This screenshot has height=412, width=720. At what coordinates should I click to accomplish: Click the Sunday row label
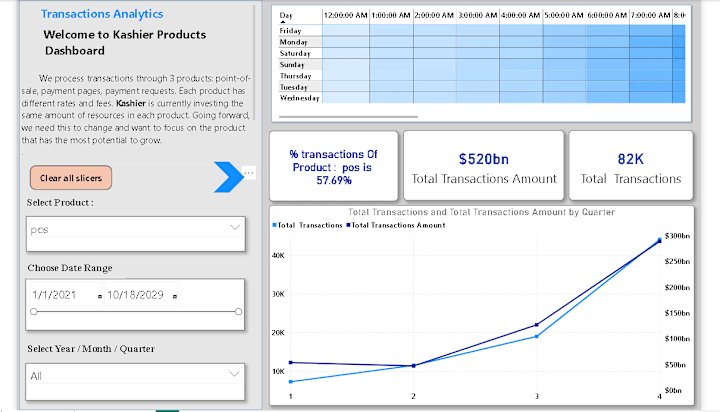292,65
